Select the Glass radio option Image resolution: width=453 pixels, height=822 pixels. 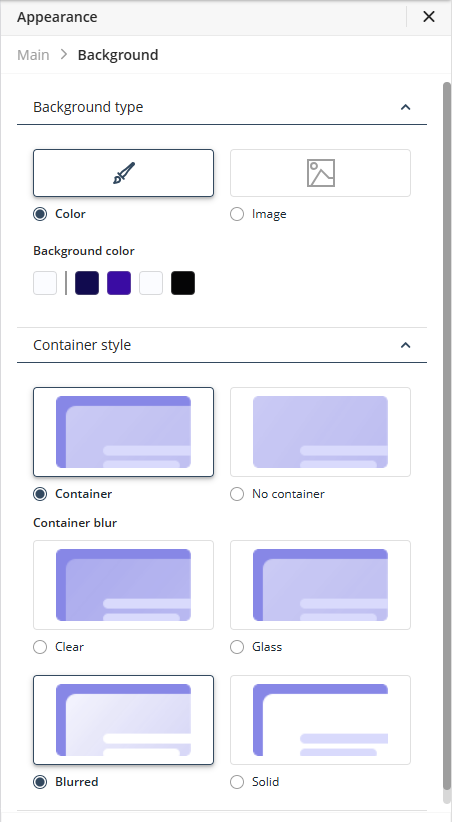point(237,647)
